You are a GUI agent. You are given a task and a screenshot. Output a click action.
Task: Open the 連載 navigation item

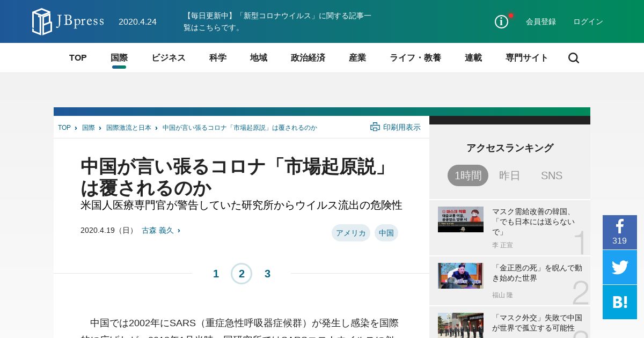point(473,58)
